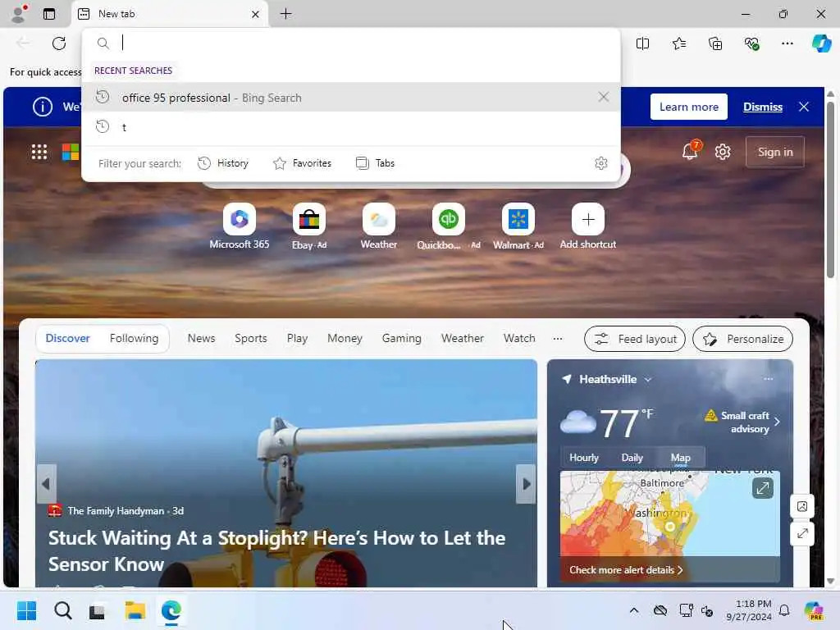Image resolution: width=840 pixels, height=630 pixels.
Task: Show hidden system tray icons
Action: point(634,610)
